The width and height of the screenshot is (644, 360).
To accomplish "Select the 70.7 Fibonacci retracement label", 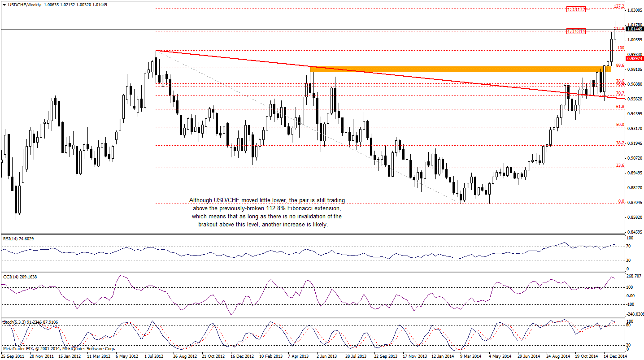I will pyautogui.click(x=620, y=93).
